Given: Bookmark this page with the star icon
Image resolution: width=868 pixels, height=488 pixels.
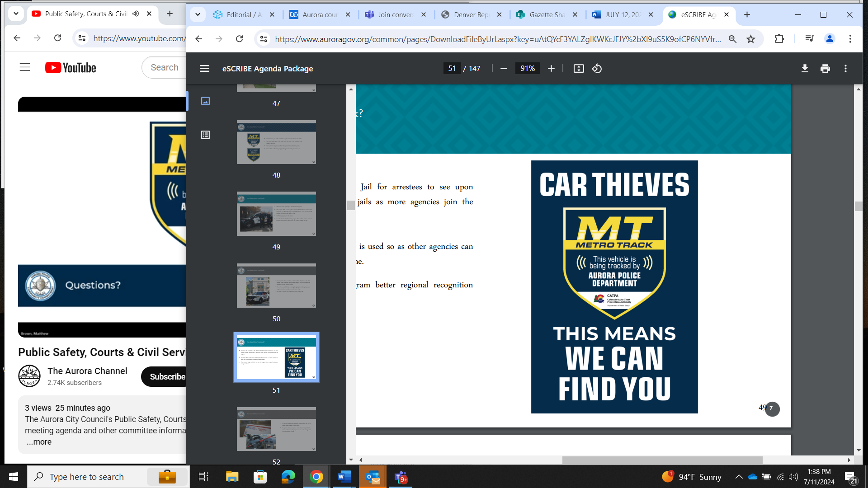Looking at the screenshot, I should pyautogui.click(x=751, y=39).
